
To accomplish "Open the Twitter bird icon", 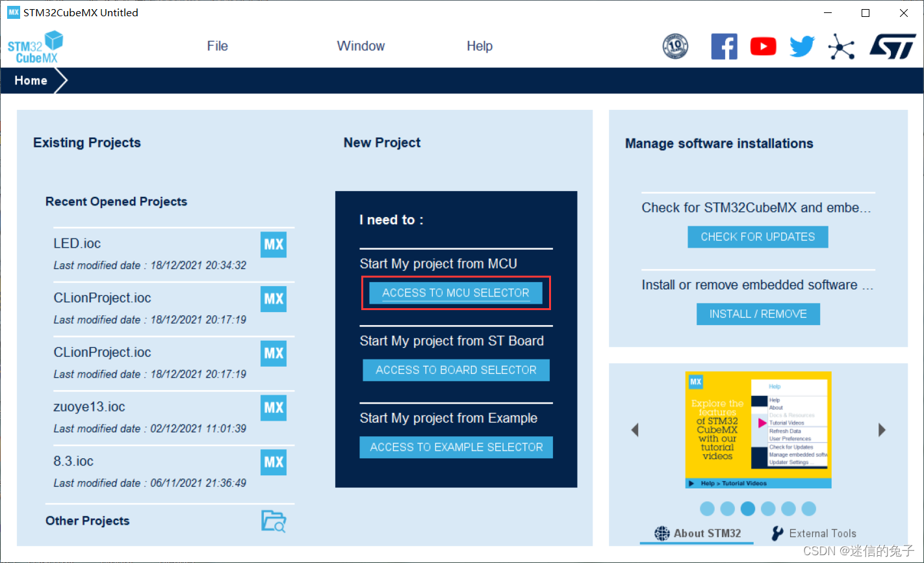I will click(x=802, y=47).
